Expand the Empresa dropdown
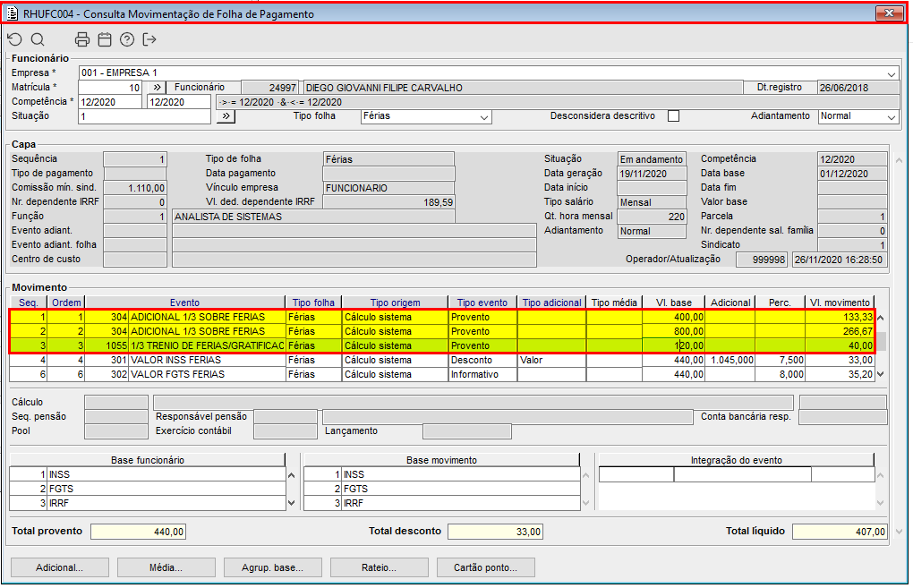Viewport: 913px width, 588px height. click(x=892, y=73)
